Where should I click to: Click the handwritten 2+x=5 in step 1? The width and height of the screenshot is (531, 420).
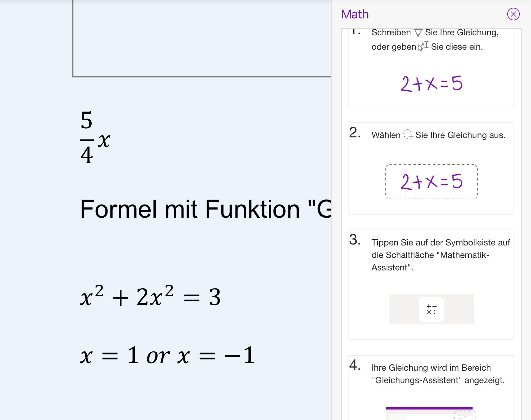click(431, 84)
